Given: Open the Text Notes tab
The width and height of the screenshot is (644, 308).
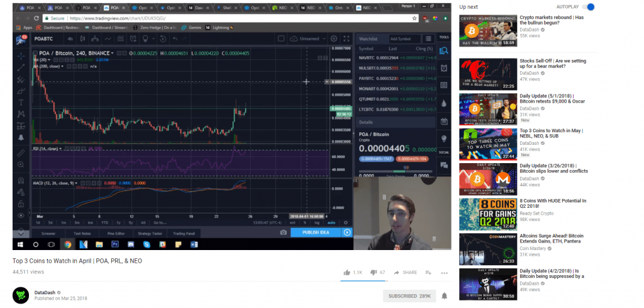Looking at the screenshot, I should [x=82, y=233].
